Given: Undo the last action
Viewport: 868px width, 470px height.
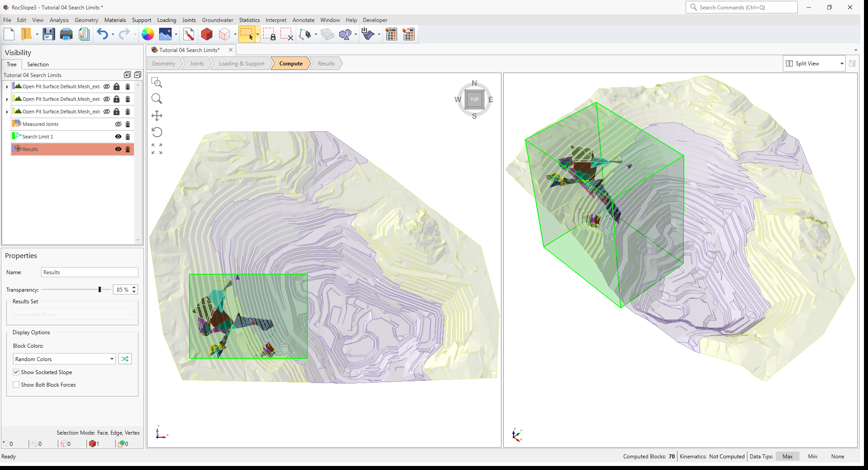Looking at the screenshot, I should pos(103,34).
